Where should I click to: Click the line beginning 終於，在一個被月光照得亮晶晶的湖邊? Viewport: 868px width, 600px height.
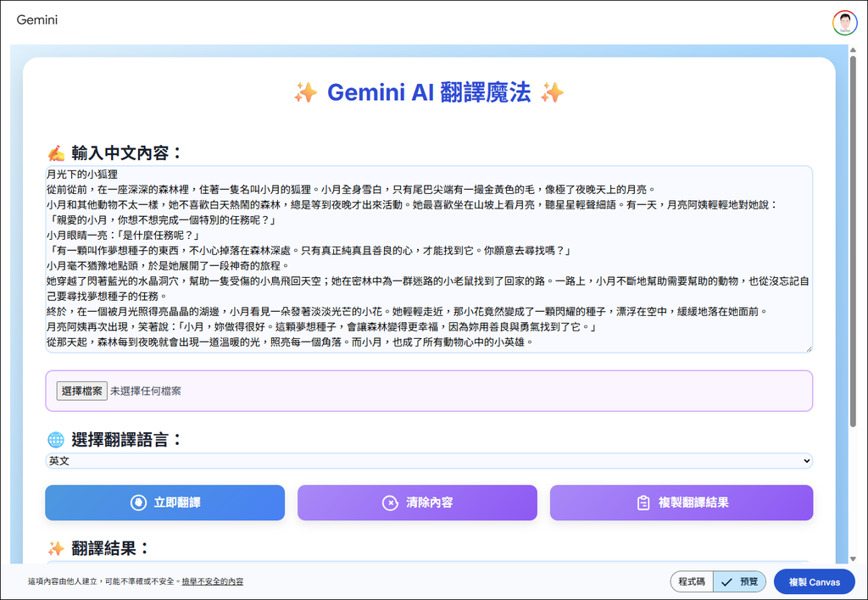click(x=409, y=312)
